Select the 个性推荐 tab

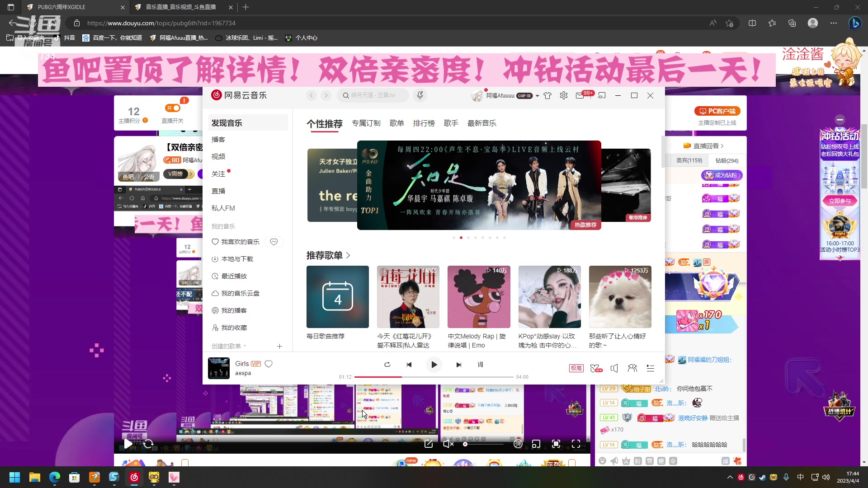coord(325,123)
